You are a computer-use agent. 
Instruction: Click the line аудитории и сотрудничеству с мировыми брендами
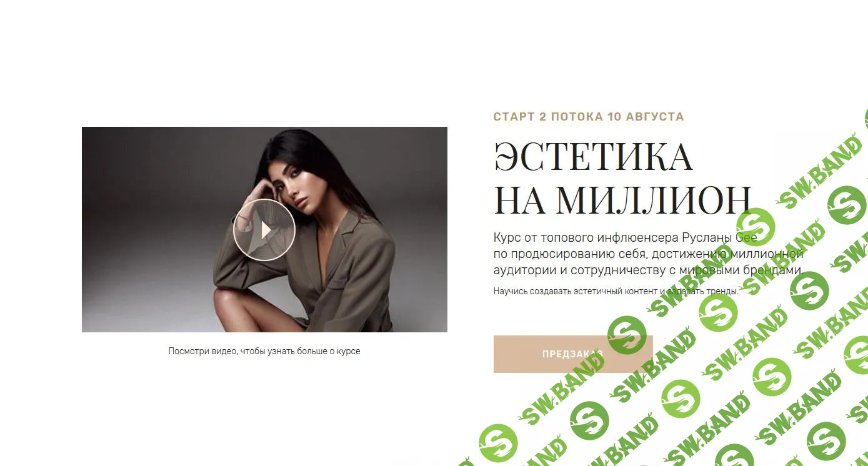(648, 270)
